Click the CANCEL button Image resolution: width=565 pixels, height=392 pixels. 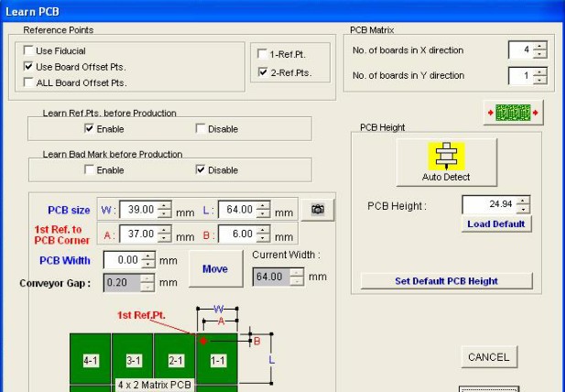pos(488,357)
